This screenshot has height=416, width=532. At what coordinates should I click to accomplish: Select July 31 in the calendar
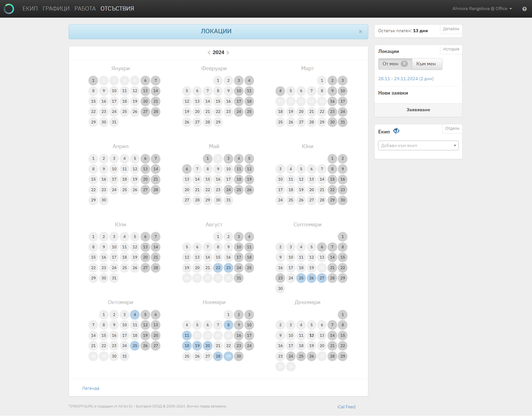coord(114,278)
